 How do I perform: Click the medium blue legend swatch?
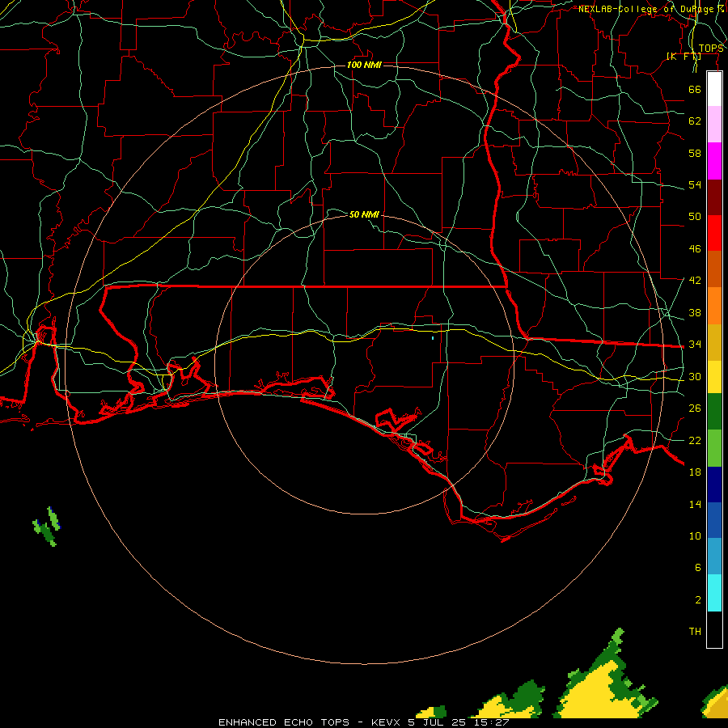(x=714, y=520)
